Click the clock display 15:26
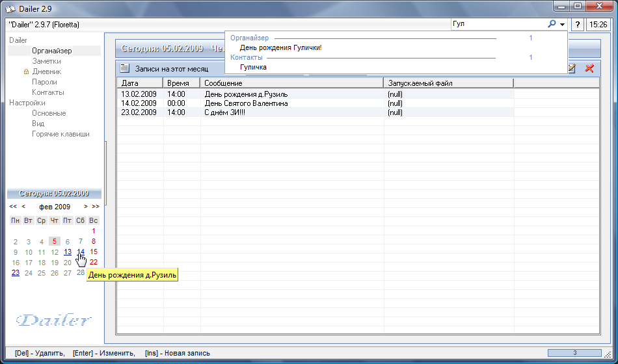This screenshot has height=364, width=618. point(598,25)
